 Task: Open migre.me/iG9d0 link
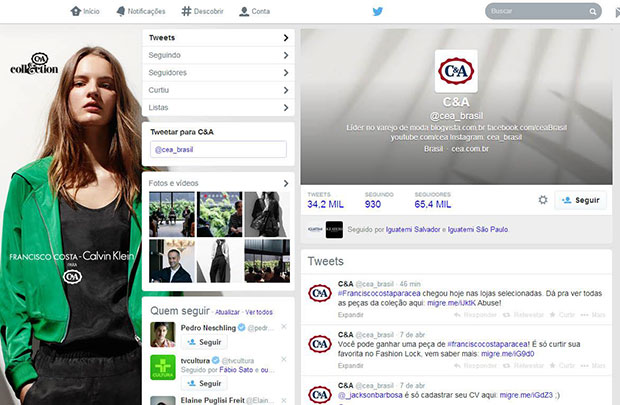pyautogui.click(x=507, y=354)
